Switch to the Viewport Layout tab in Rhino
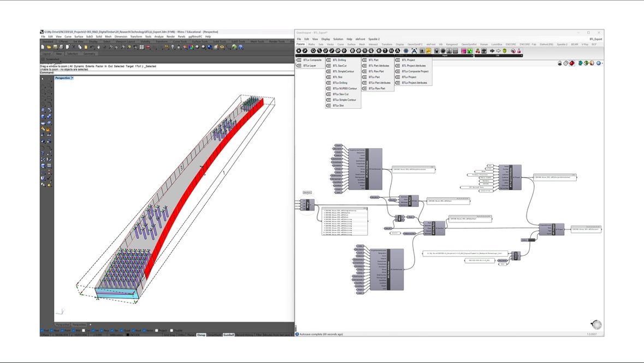Image resolution: width=644 pixels, height=363 pixels. tap(125, 42)
